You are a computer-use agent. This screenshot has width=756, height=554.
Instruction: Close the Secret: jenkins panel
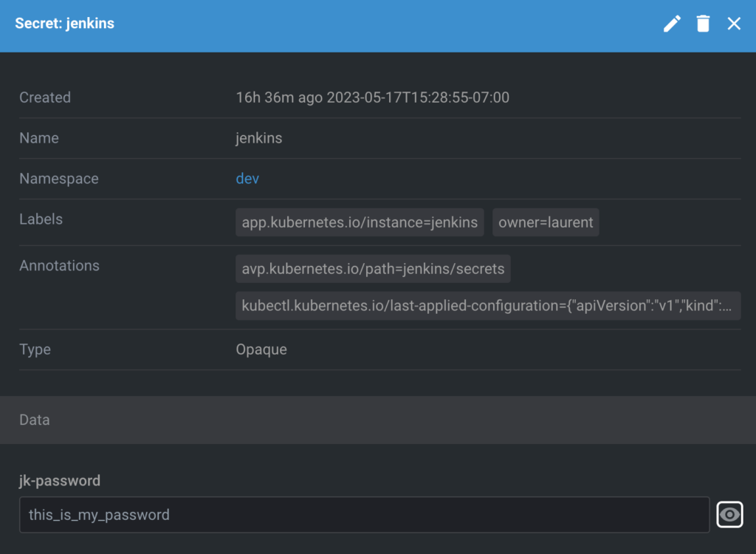point(734,24)
